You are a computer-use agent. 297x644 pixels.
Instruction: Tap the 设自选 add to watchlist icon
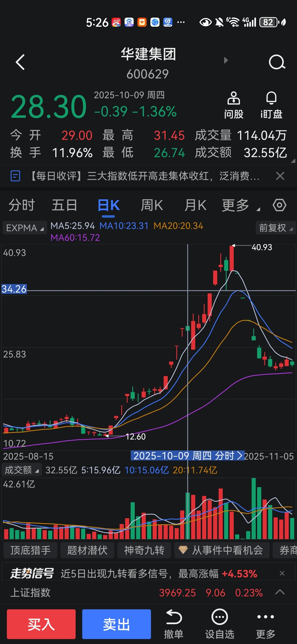pyautogui.click(x=219, y=624)
